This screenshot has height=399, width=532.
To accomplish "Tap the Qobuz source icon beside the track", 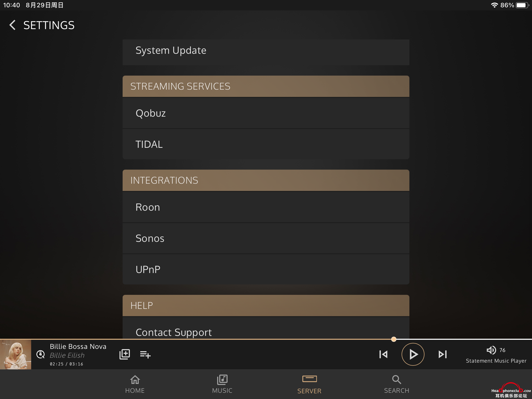I will click(x=41, y=354).
